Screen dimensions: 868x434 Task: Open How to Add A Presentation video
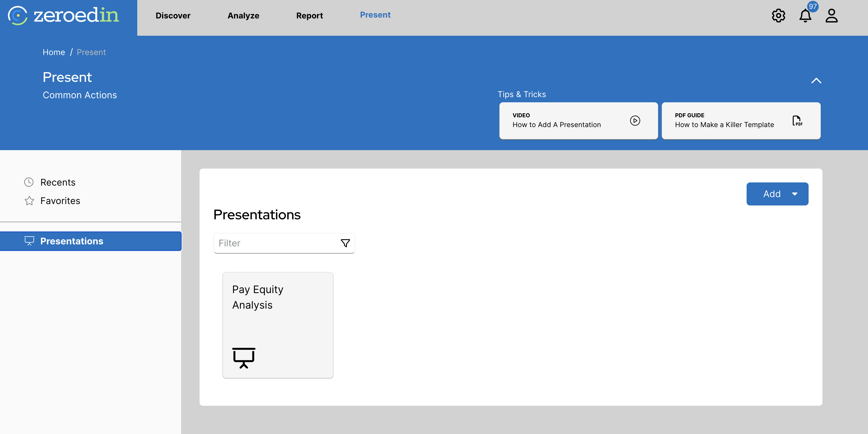click(x=556, y=124)
